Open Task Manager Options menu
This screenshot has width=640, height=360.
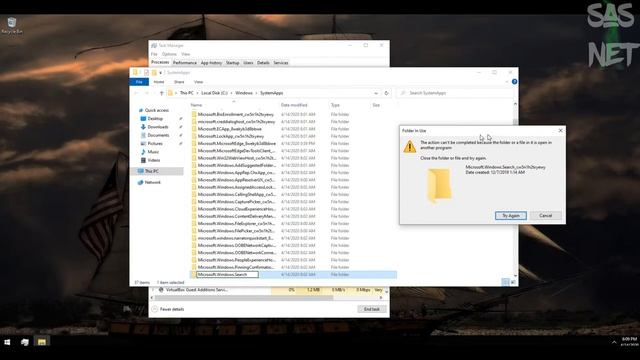(x=169, y=54)
